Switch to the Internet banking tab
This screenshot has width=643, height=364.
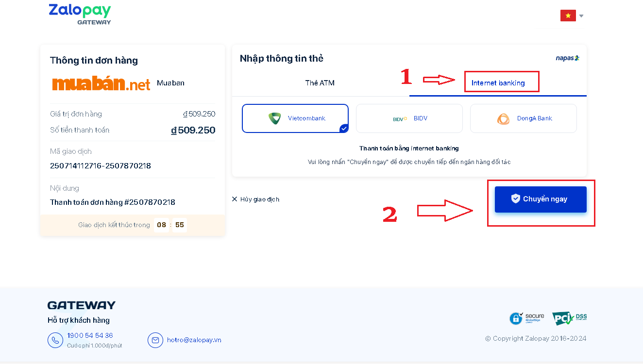coord(498,83)
